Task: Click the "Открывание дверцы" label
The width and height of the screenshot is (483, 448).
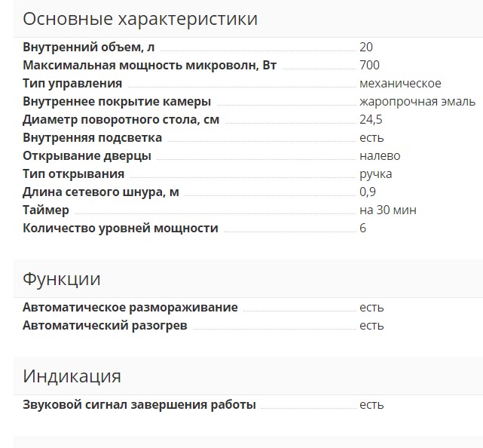Action: (x=87, y=156)
